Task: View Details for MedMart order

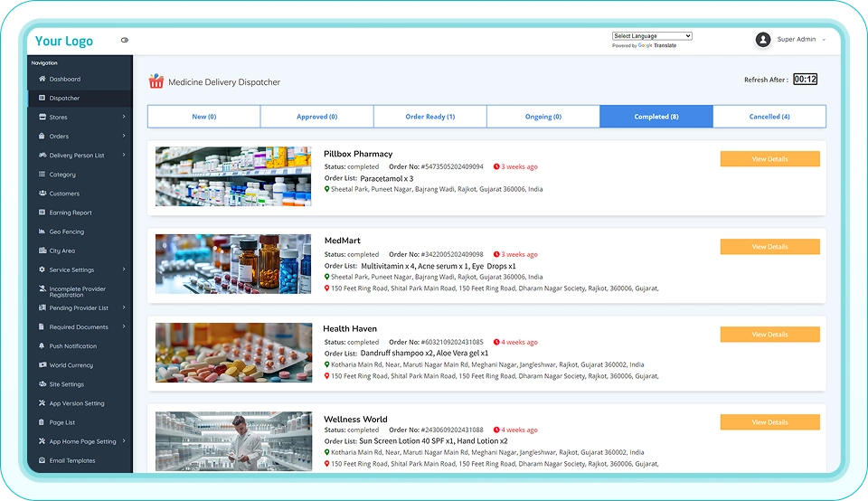Action: (x=770, y=247)
